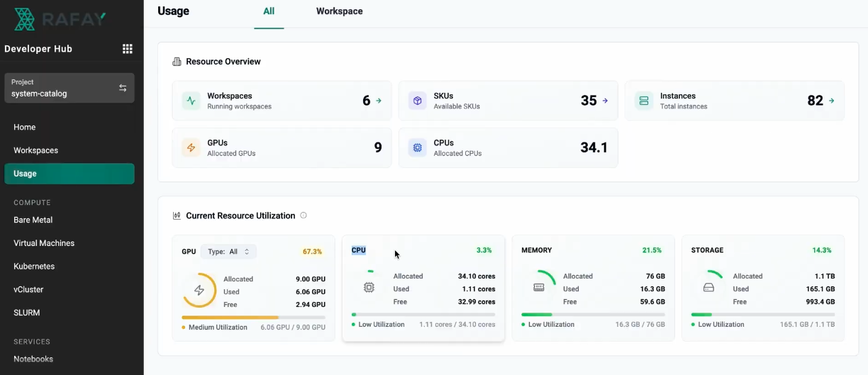This screenshot has height=375, width=868.
Task: Go to Virtual Machines in sidebar
Action: 44,243
